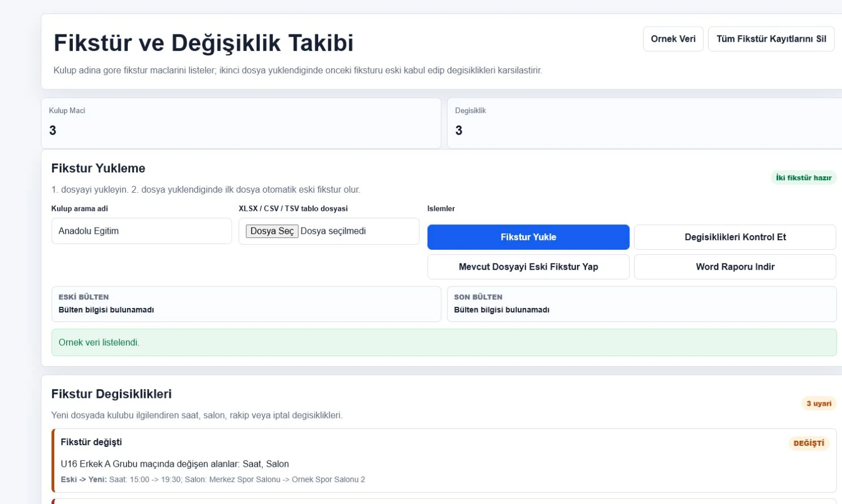Click the SON BÜLTEN info box
Image resolution: width=842 pixels, height=504 pixels.
641,304
